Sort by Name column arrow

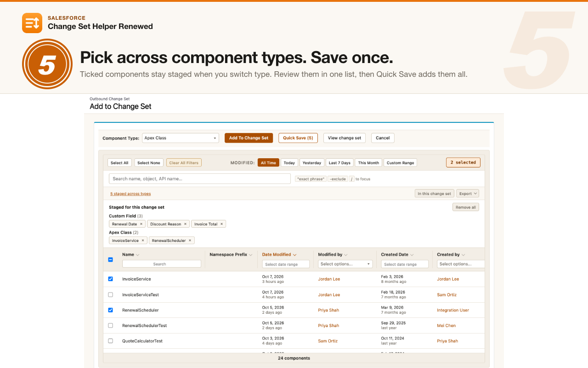coord(138,255)
